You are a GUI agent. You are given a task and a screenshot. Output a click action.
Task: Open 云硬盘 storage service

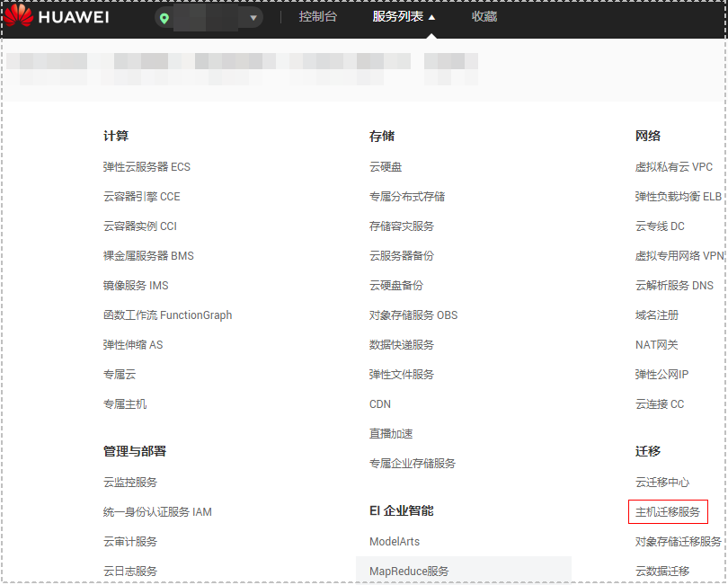coord(386,166)
